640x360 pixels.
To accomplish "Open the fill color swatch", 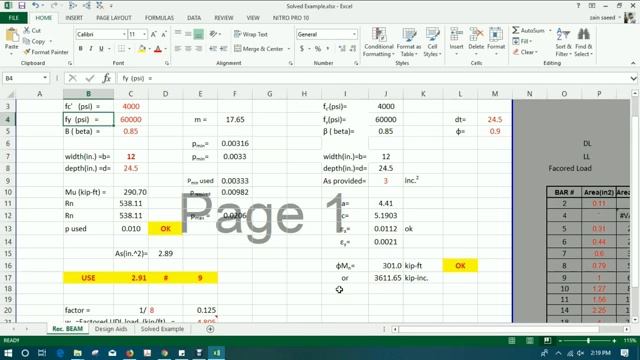I will tap(142, 49).
